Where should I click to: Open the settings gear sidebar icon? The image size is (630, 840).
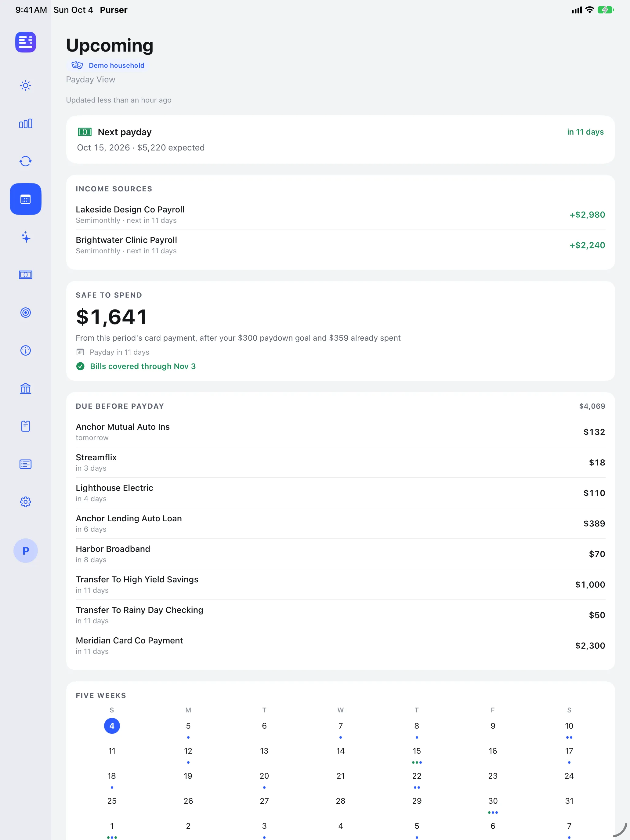tap(25, 502)
